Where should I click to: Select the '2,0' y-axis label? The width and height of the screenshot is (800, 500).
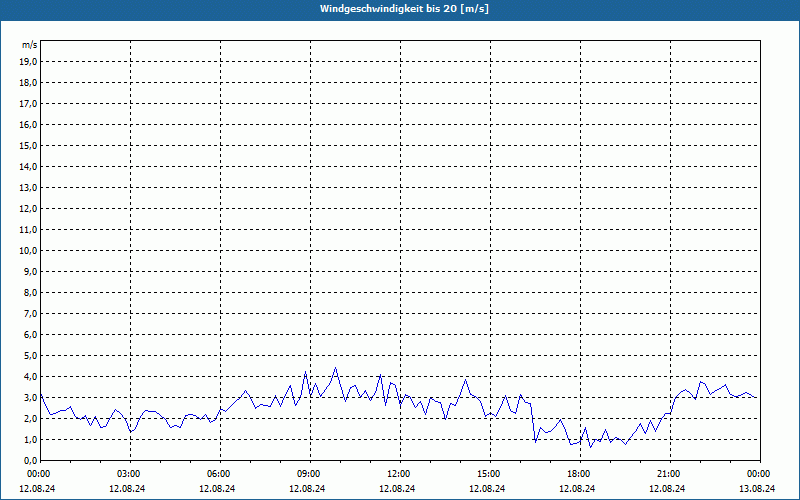30,418
